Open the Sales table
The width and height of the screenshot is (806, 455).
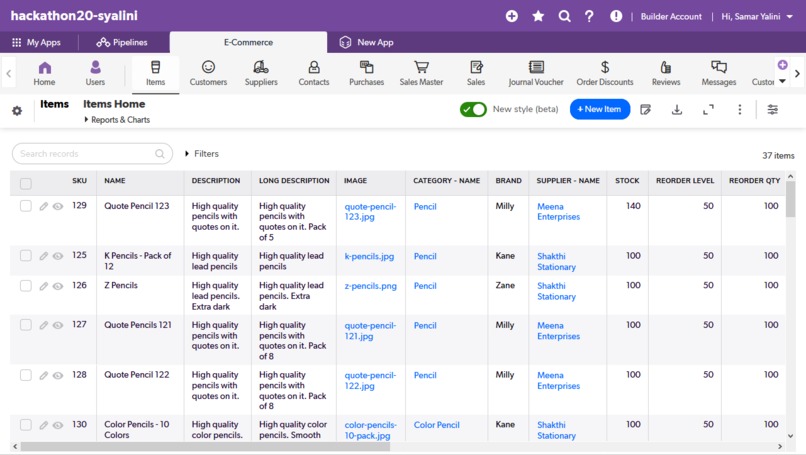[x=476, y=74]
